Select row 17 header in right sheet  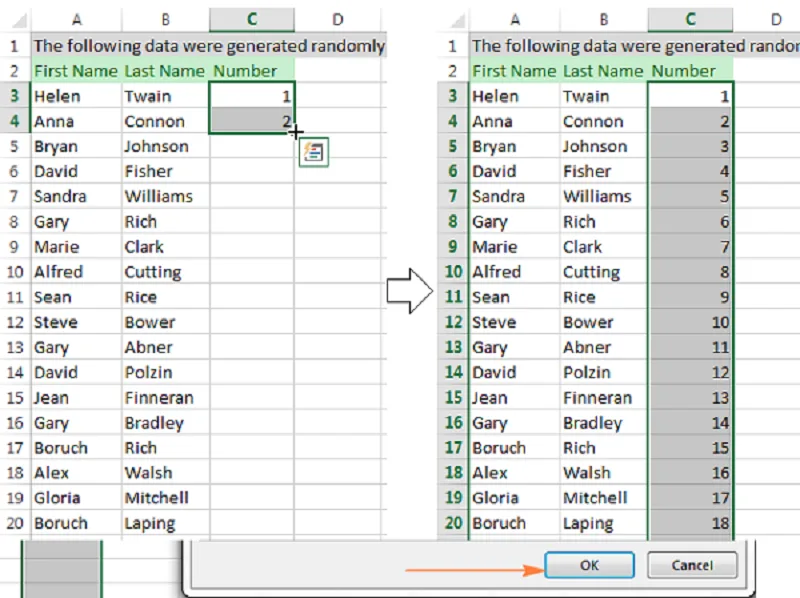point(453,447)
